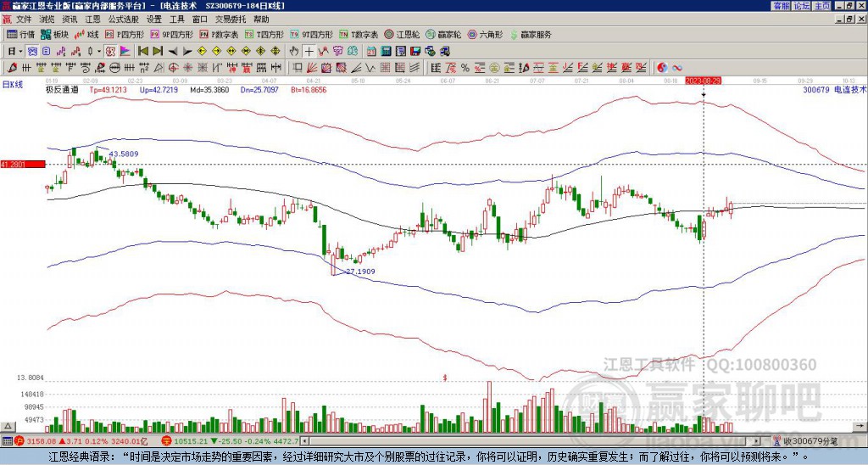Select the percent % drawing tool
The image size is (868, 465).
click(465, 68)
